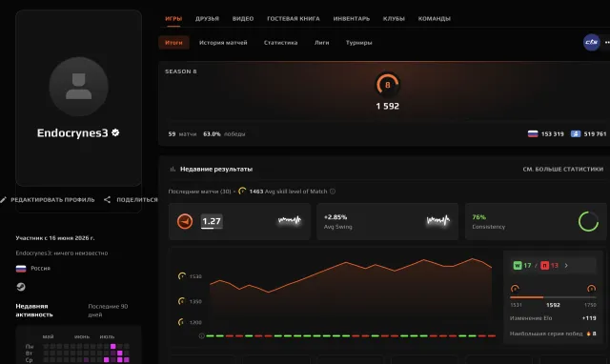Click the Elo level progress bar
610x364 pixels.
click(x=553, y=297)
